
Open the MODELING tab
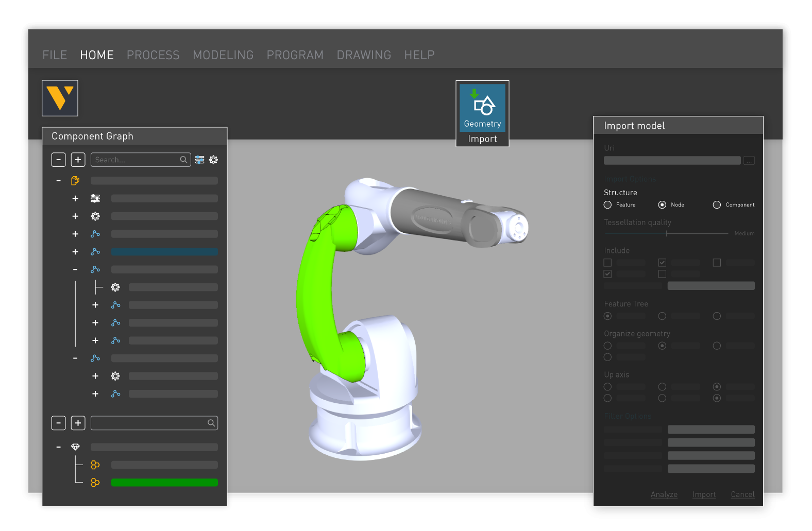pos(223,55)
